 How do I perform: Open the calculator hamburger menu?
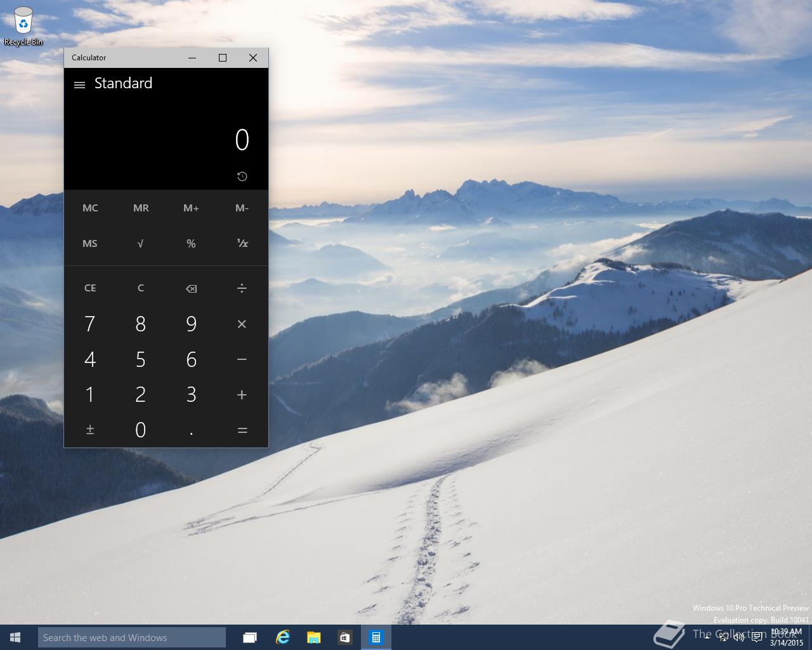click(x=79, y=84)
